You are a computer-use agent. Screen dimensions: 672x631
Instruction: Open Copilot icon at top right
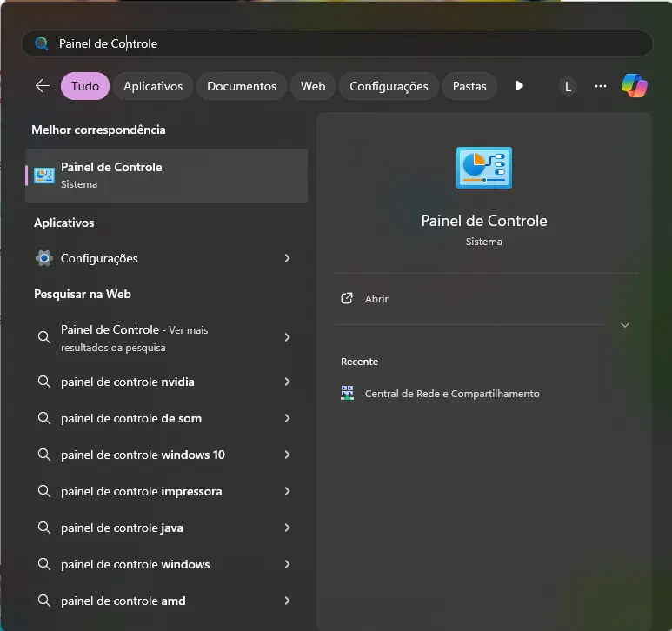click(635, 86)
